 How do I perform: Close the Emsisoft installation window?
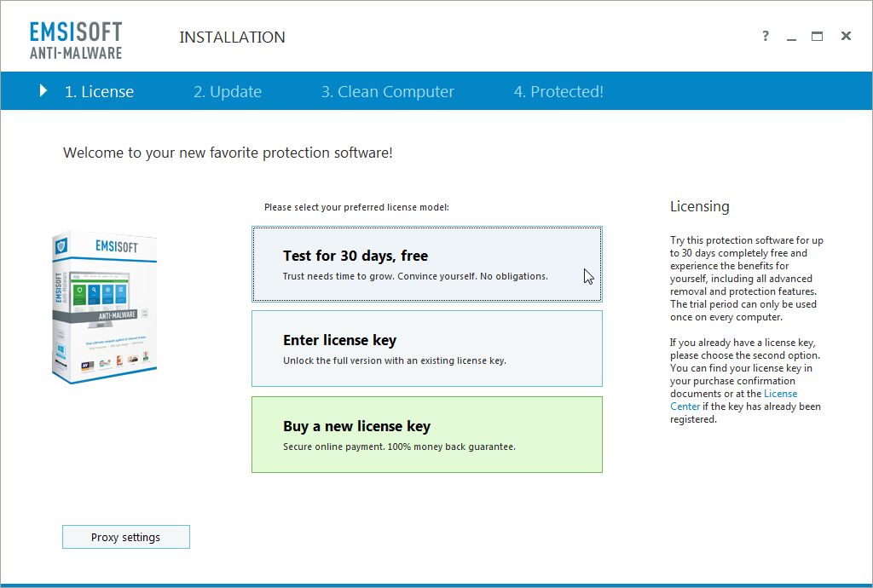(x=846, y=37)
